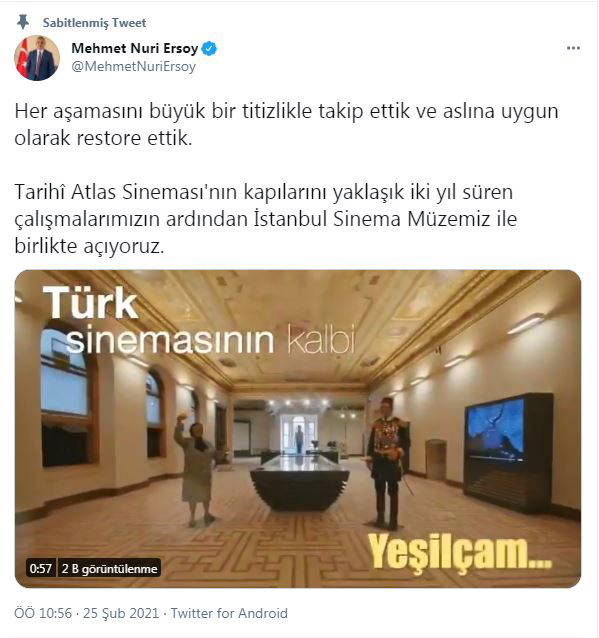The width and height of the screenshot is (599, 638).
Task: Open the Twitter for Android source link
Action: [229, 613]
